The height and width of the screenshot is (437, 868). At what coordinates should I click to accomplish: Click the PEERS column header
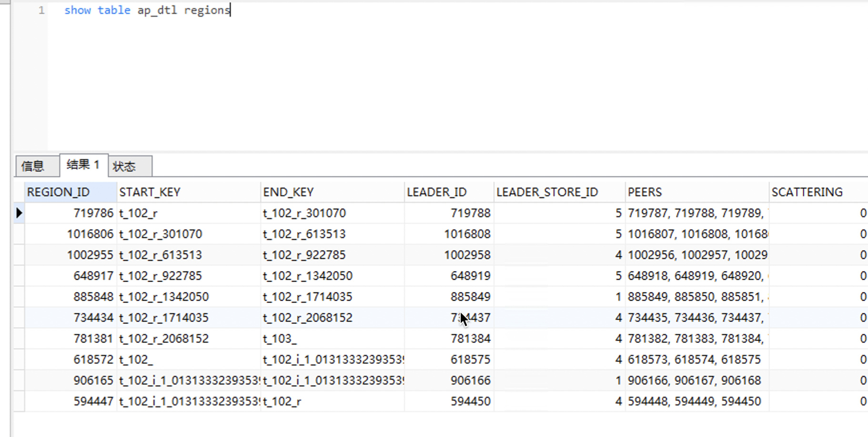645,192
